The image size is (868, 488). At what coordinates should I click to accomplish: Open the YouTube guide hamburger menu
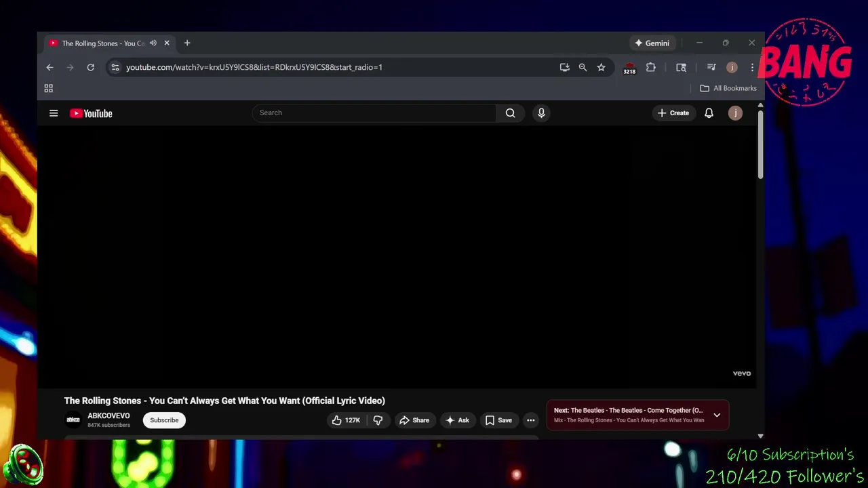(54, 113)
